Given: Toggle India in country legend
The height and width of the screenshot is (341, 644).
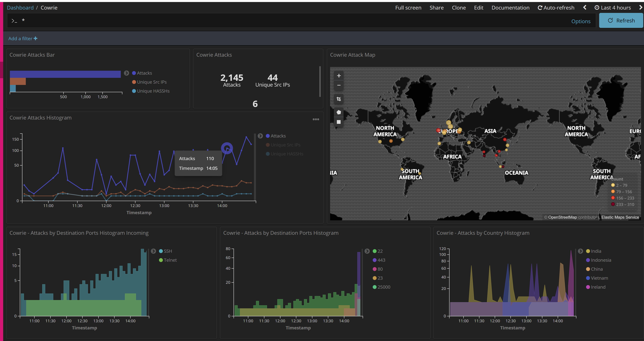Looking at the screenshot, I should 594,251.
